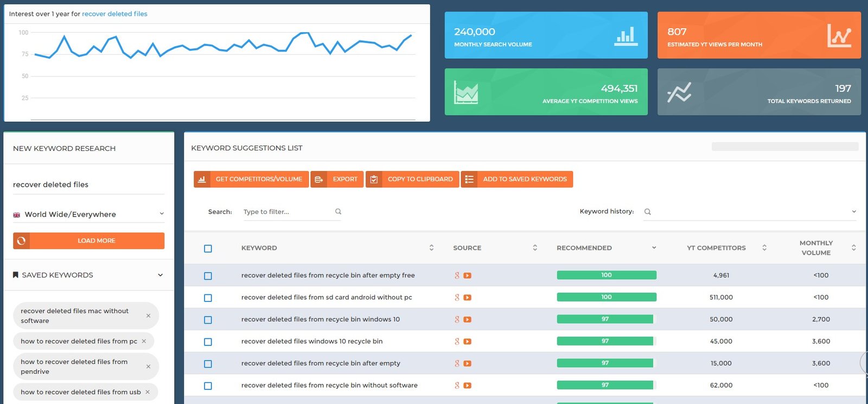868x404 pixels.
Task: Click the line chart icon on Estimated YT Views card
Action: click(x=839, y=36)
